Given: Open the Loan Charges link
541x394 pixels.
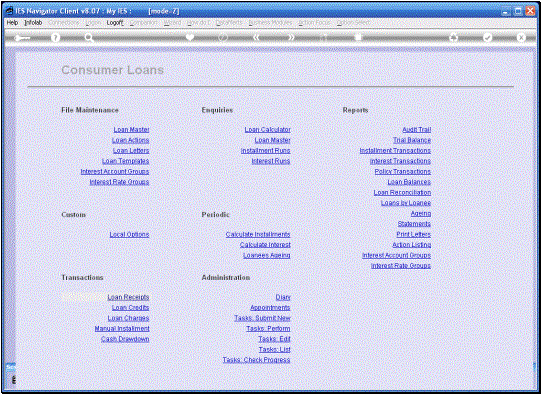Looking at the screenshot, I should (x=128, y=318).
